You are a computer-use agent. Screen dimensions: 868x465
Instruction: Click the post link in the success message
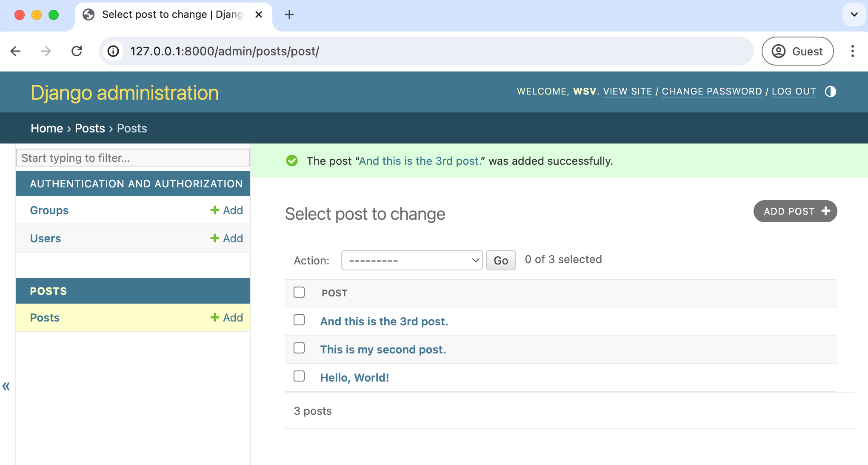coord(420,161)
